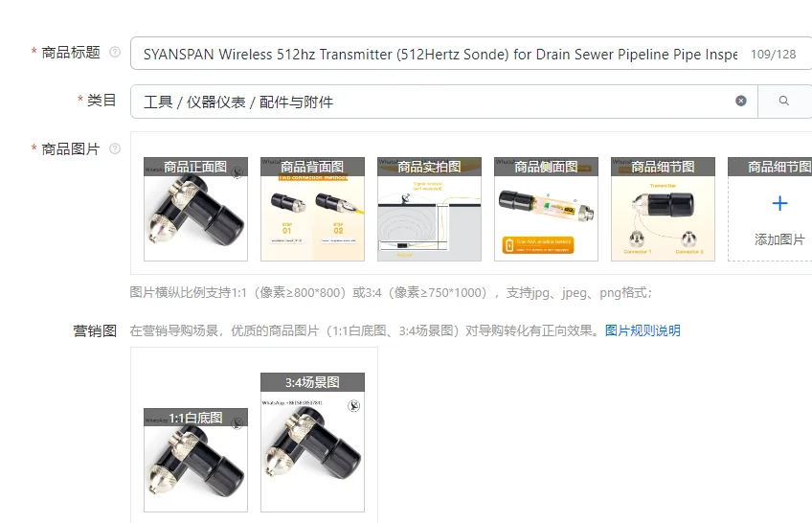Clear the category field with the X icon
Image resolution: width=812 pixels, height=523 pixels.
[x=741, y=101]
